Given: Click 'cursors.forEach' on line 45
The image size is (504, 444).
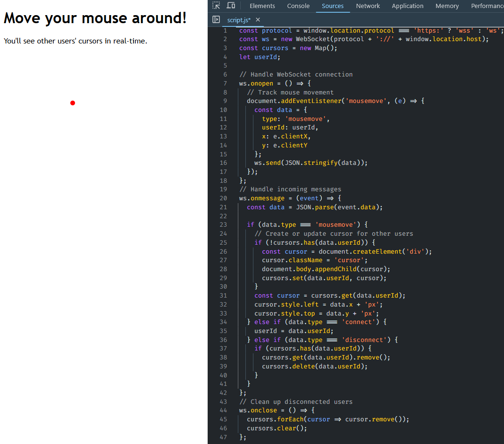Looking at the screenshot, I should (275, 419).
